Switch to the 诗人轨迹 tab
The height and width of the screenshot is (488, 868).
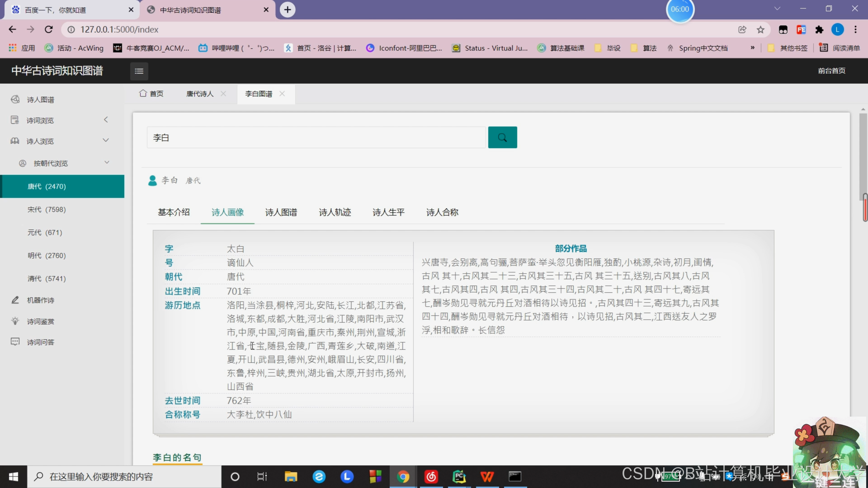[335, 212]
